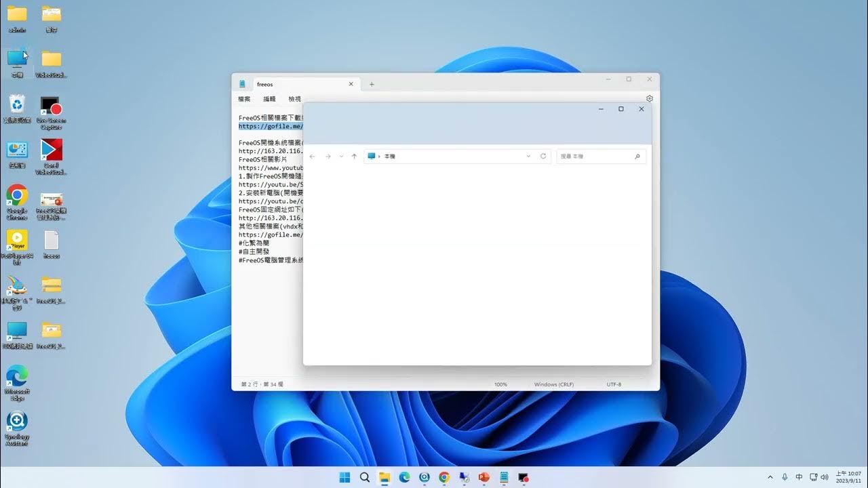Screen dimensions: 868x488
Task: Open File Explorer from taskbar
Action: [x=384, y=477]
